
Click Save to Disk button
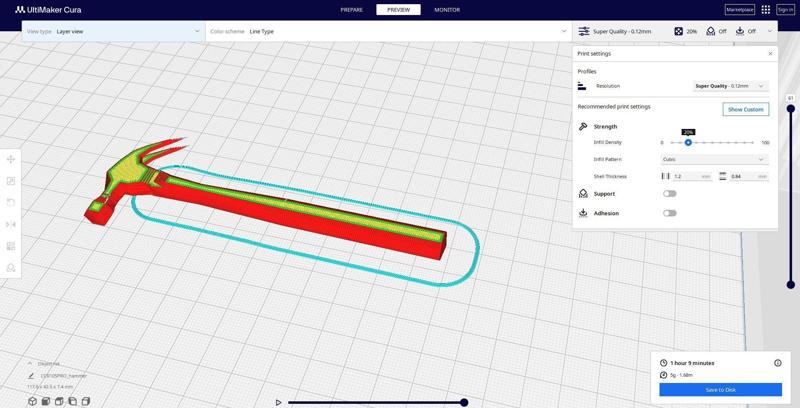click(720, 390)
